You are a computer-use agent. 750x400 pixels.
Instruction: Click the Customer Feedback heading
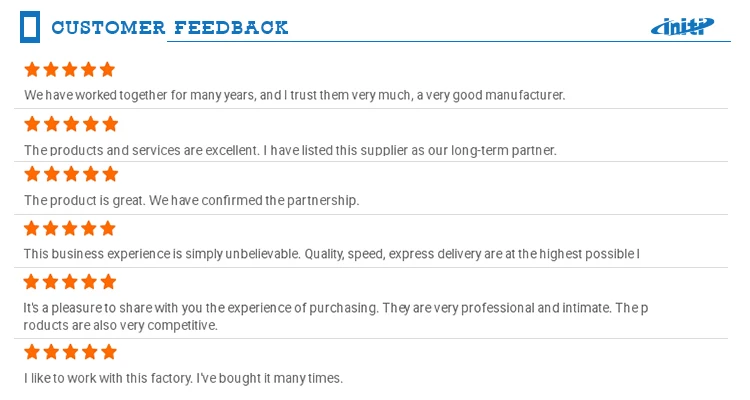click(170, 27)
